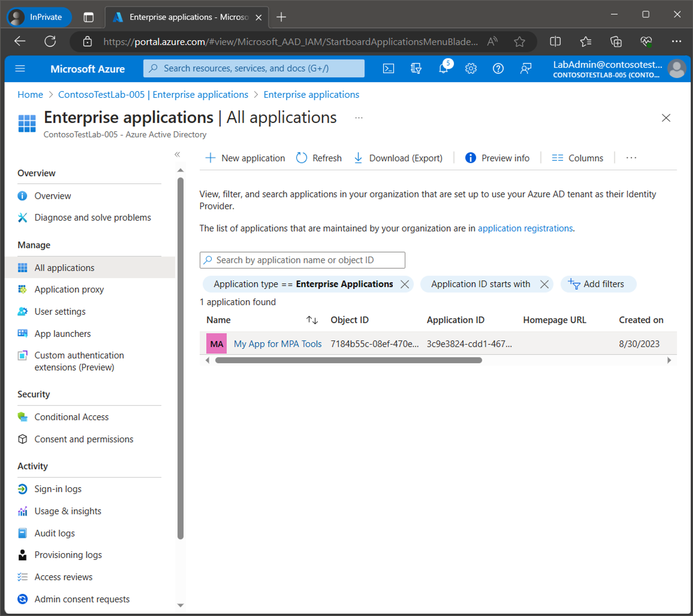The height and width of the screenshot is (616, 693).
Task: Click Download (Export) button
Action: [398, 158]
